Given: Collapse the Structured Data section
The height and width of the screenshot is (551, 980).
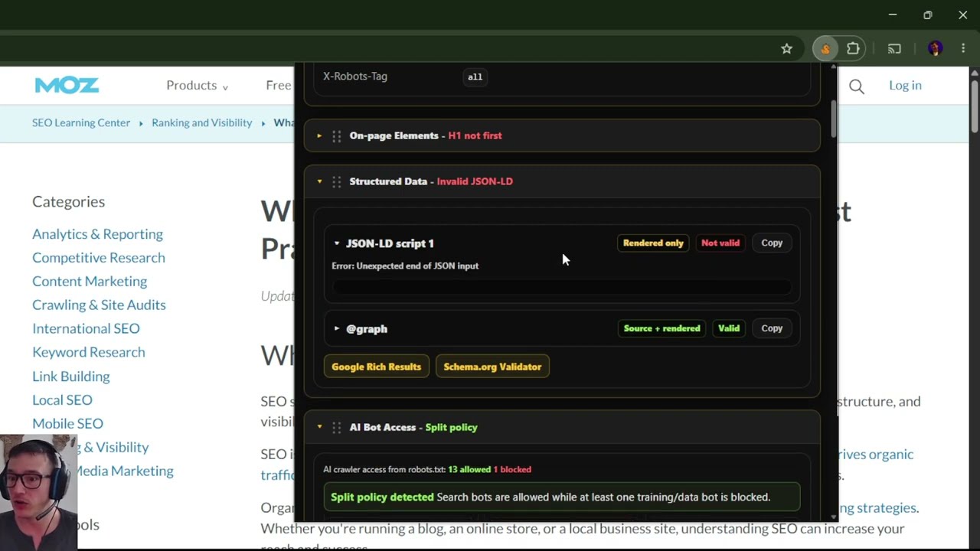Looking at the screenshot, I should [319, 182].
